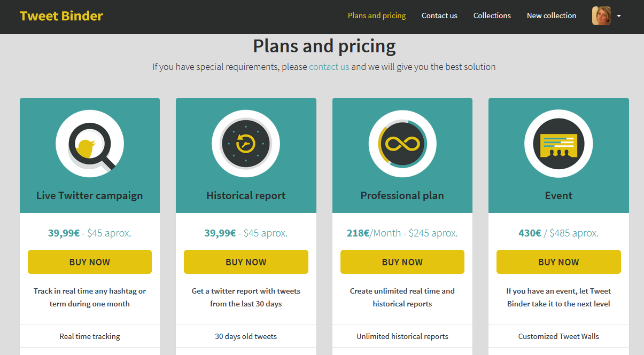Select the Live Twitter campaign title
This screenshot has height=355, width=644.
click(x=90, y=195)
